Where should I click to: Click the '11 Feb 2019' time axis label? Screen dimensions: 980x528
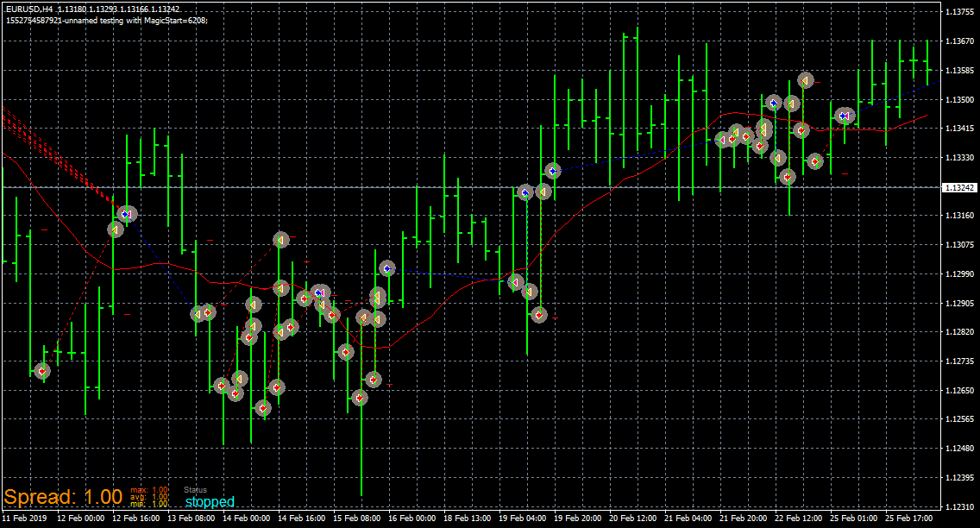(x=24, y=518)
